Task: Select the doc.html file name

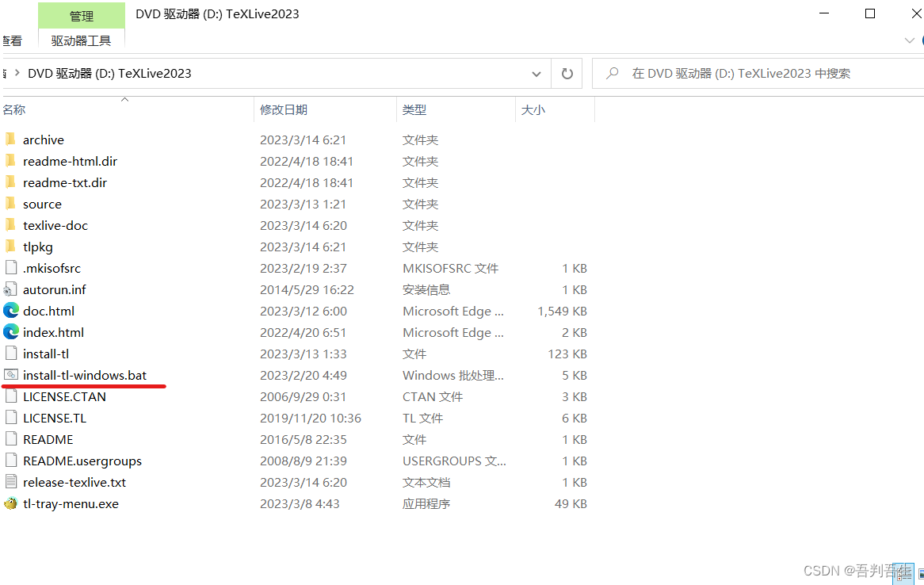Action: 49,311
